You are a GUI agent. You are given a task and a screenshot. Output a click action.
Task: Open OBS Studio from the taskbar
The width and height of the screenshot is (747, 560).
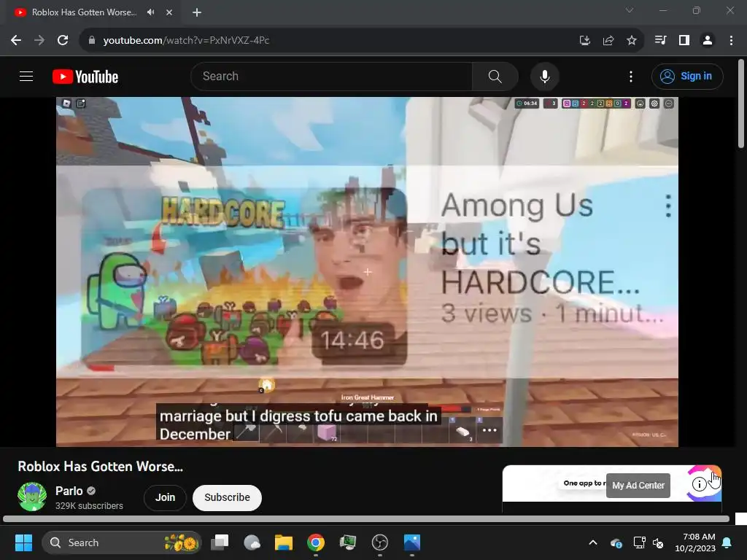(x=379, y=542)
